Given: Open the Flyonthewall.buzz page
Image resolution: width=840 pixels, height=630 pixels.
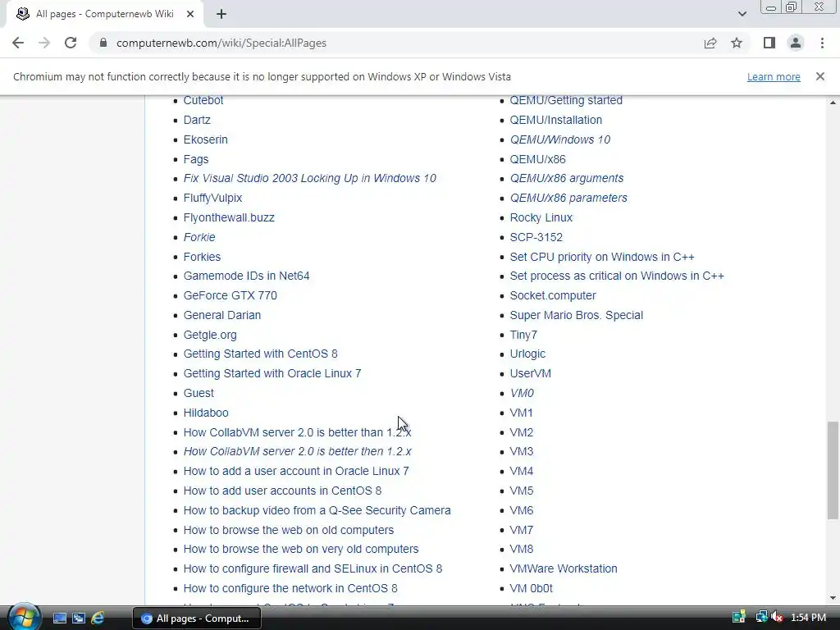Looking at the screenshot, I should pos(229,217).
